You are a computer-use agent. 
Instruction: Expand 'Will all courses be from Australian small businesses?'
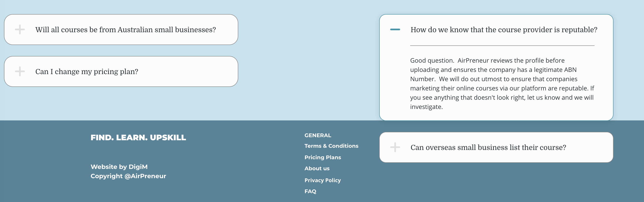click(121, 29)
